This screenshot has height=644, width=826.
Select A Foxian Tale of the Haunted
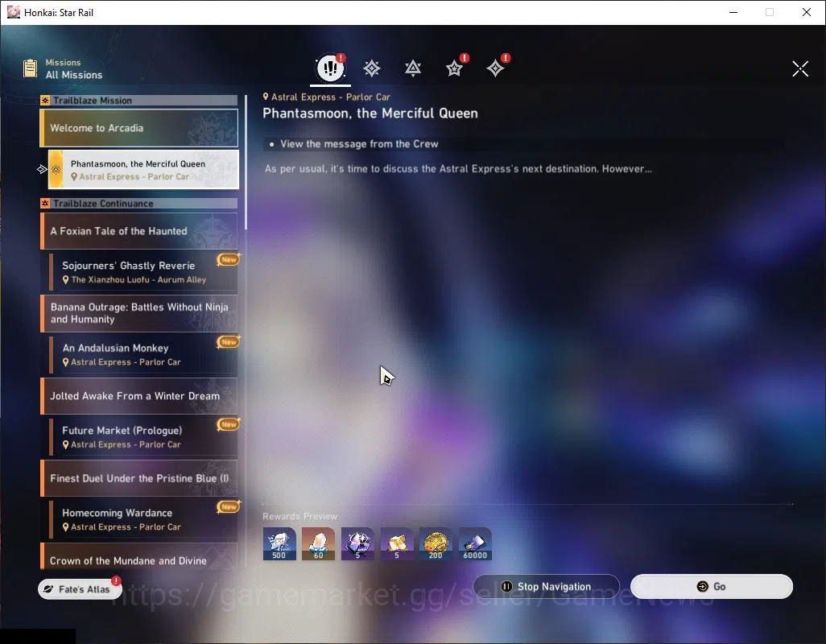coord(139,231)
